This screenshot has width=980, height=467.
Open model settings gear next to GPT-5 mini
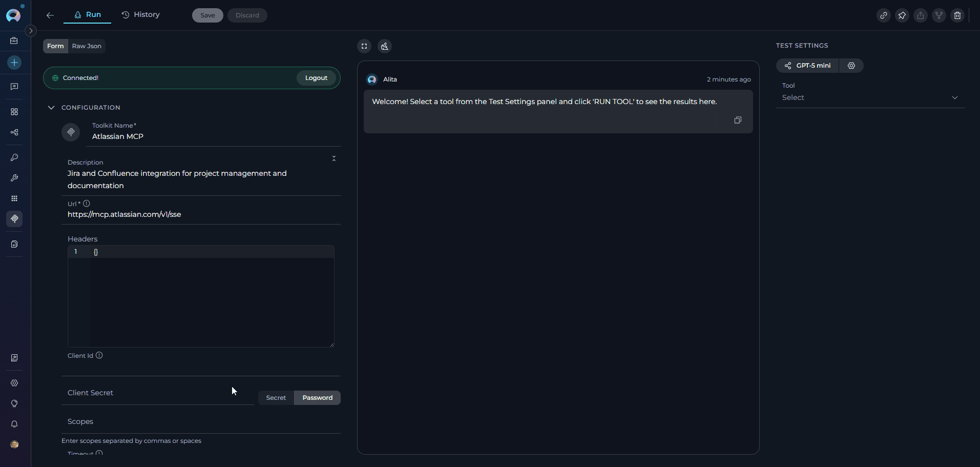(x=851, y=66)
